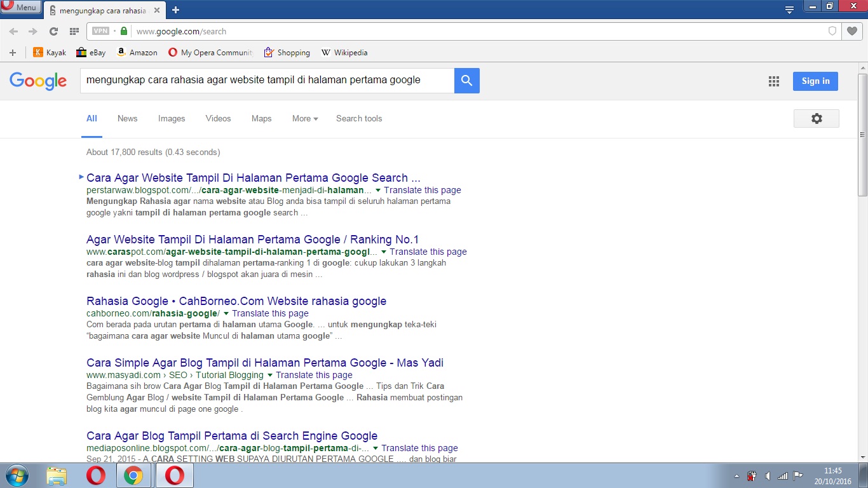The height and width of the screenshot is (488, 868).
Task: Click the Sign in button
Action: point(815,81)
